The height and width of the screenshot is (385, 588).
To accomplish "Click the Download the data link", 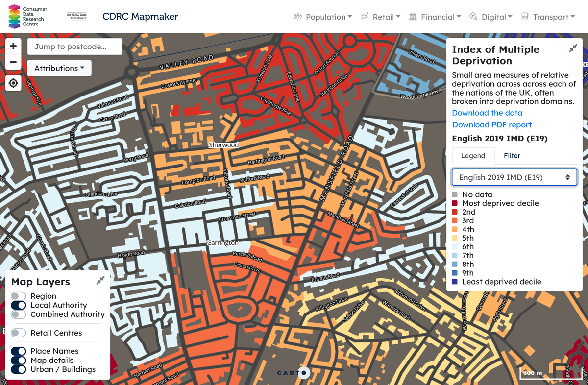I will pyautogui.click(x=487, y=113).
